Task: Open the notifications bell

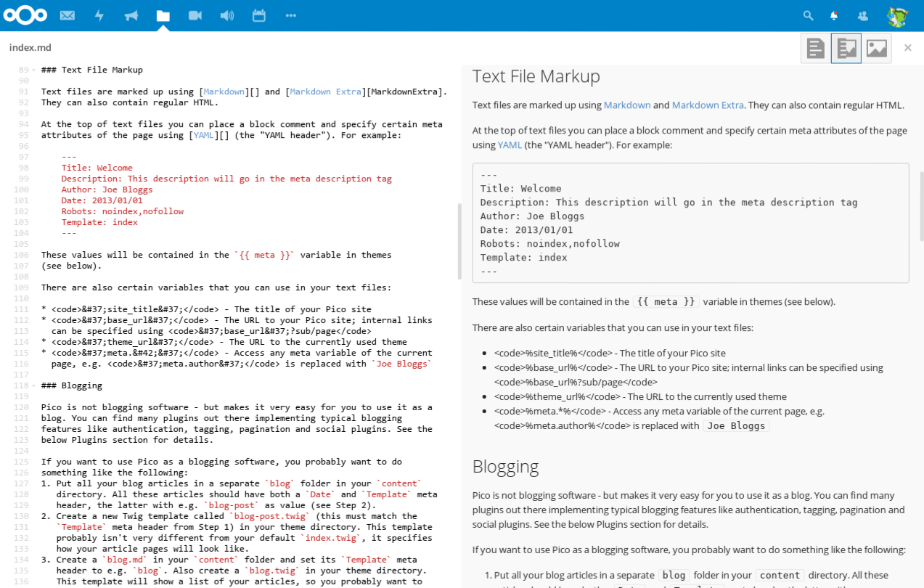Action: click(x=835, y=15)
